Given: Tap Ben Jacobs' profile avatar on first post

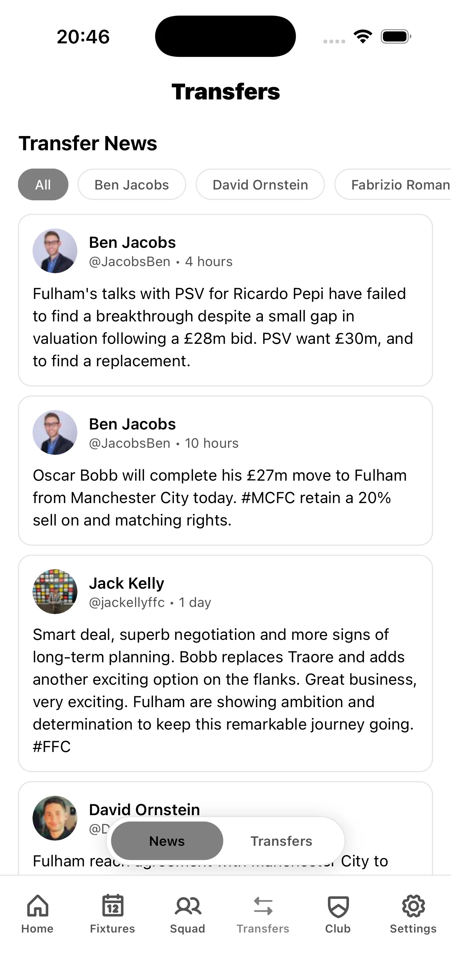Looking at the screenshot, I should coord(55,250).
